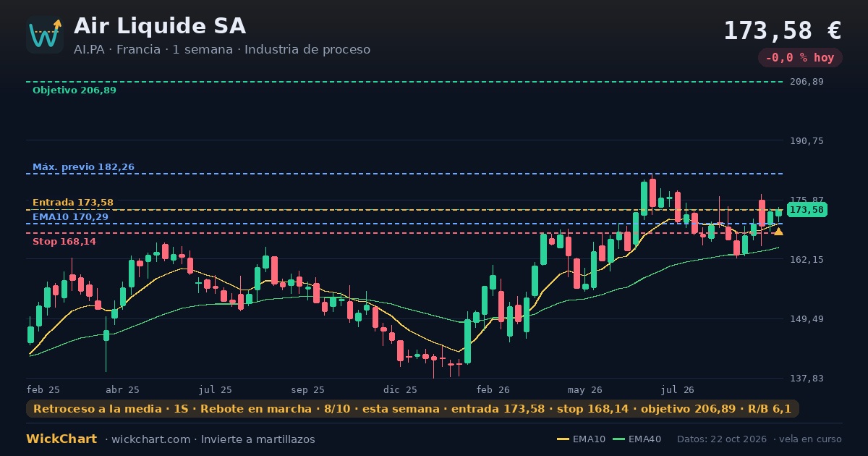
Task: Click the WickChart logo icon
Action: pos(45,35)
